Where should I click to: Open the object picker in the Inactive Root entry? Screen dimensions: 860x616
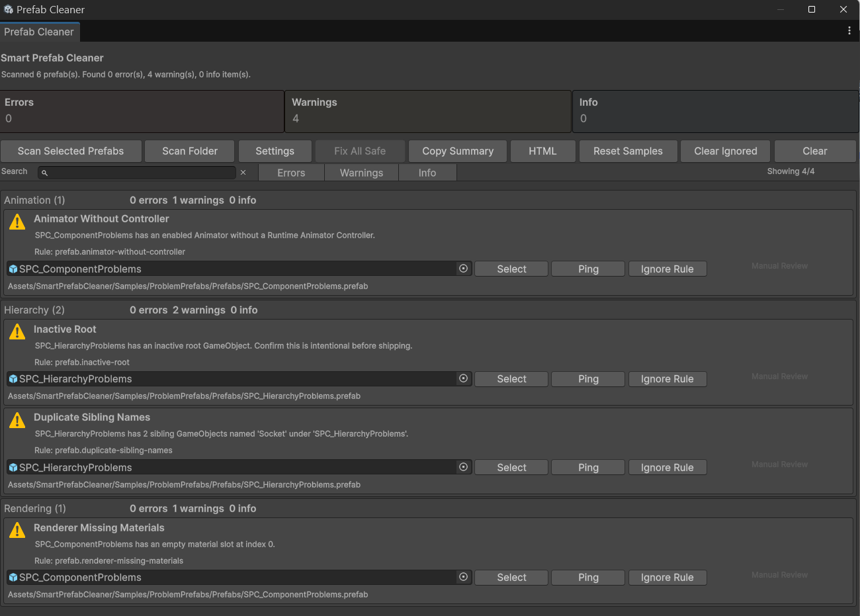click(463, 378)
